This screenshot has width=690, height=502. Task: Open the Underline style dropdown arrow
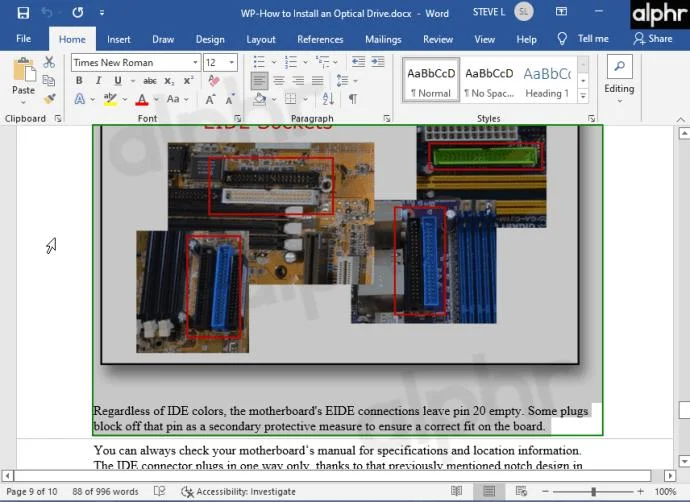coord(132,81)
